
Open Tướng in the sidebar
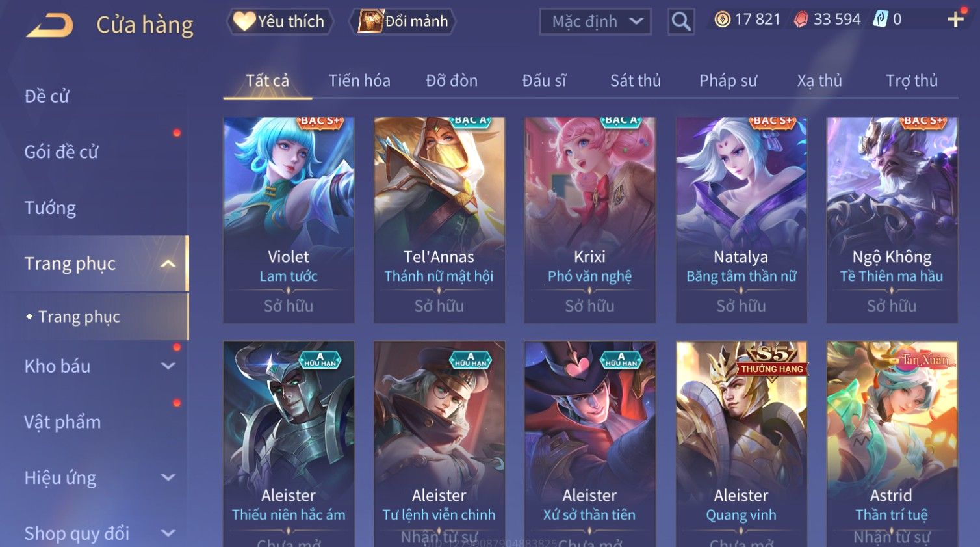(50, 208)
